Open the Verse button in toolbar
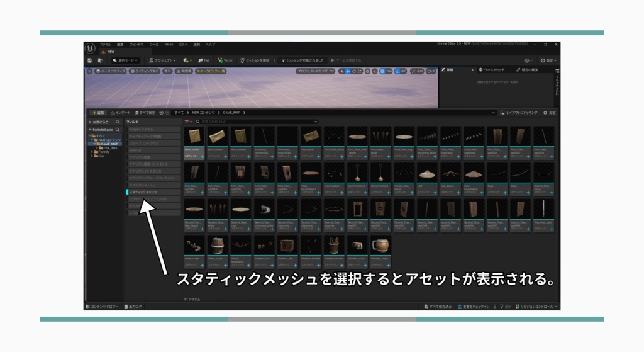Viewport: 644px width, 352px height. (x=225, y=60)
